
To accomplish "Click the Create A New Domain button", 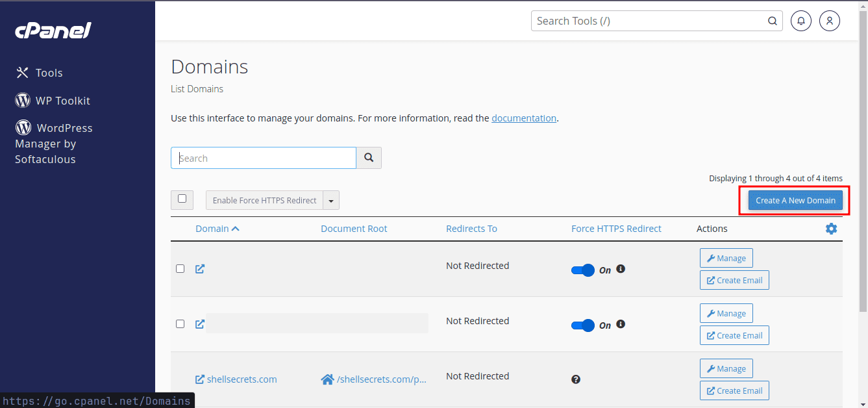I will tap(794, 200).
